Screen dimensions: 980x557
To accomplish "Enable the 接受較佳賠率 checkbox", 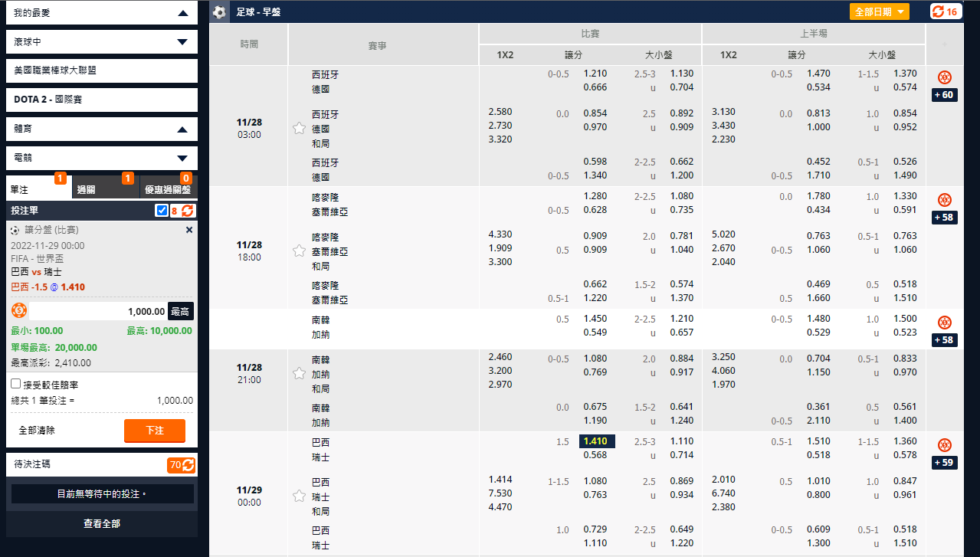I will tap(16, 384).
